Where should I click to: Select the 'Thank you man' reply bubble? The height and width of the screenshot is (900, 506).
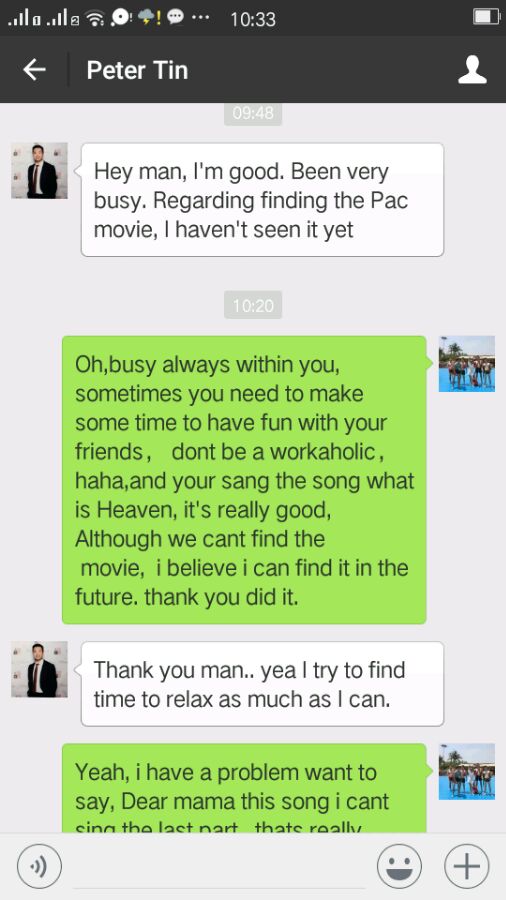coord(262,684)
